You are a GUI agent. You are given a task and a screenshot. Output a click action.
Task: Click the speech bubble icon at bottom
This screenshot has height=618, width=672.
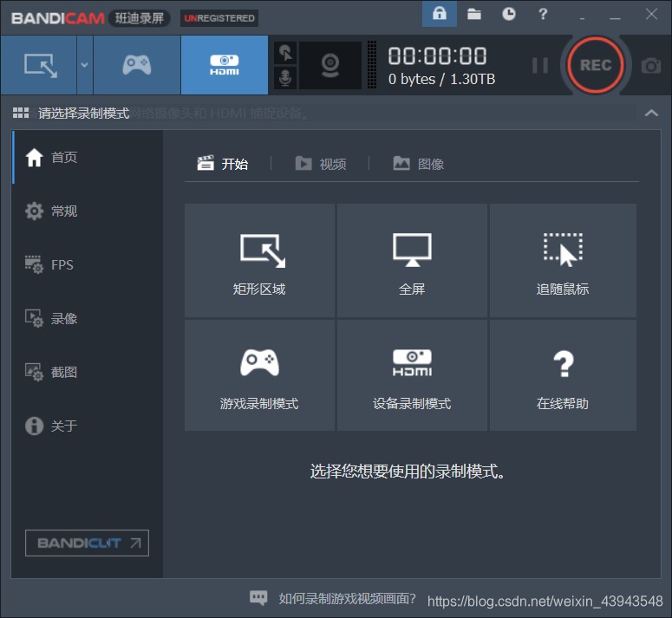[258, 597]
